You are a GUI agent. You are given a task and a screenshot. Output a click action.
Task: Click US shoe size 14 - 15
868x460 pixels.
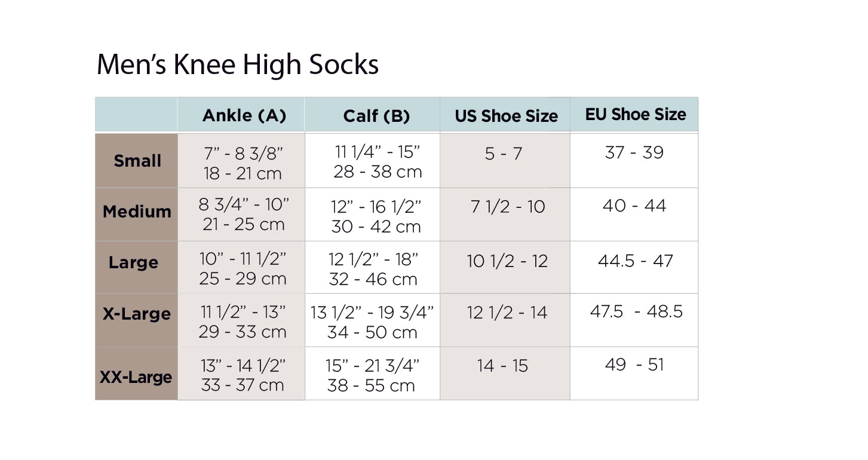502,366
